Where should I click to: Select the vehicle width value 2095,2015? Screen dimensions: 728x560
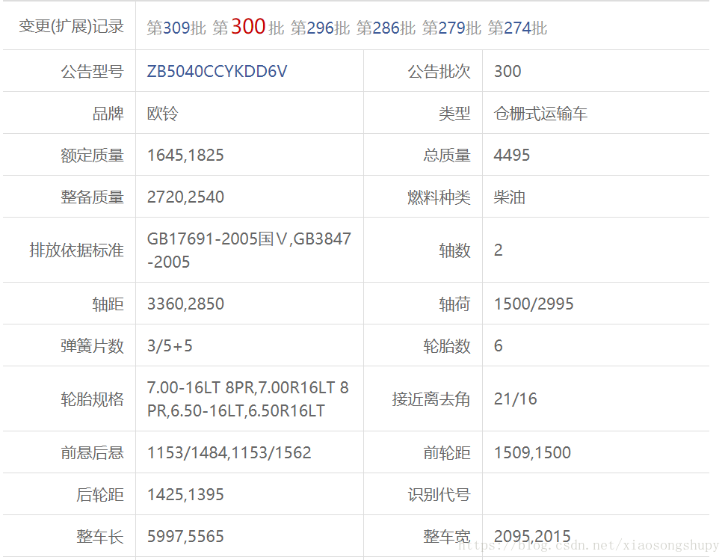point(532,536)
